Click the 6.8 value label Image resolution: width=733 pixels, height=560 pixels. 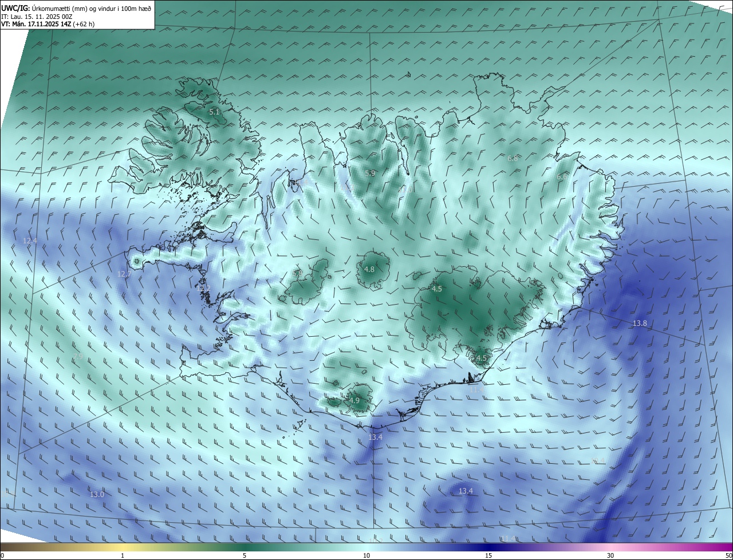click(513, 158)
